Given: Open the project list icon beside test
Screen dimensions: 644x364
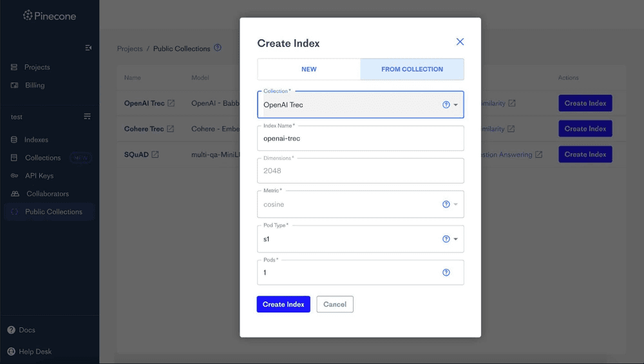Looking at the screenshot, I should click(x=87, y=117).
